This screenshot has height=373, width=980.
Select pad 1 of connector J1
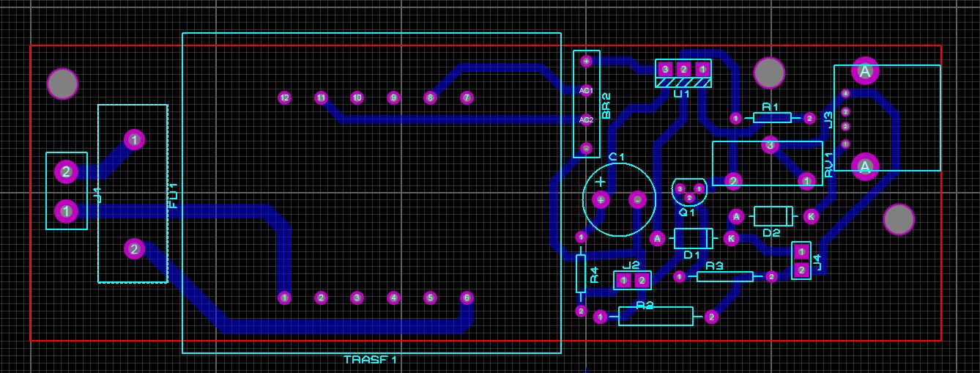coord(66,211)
